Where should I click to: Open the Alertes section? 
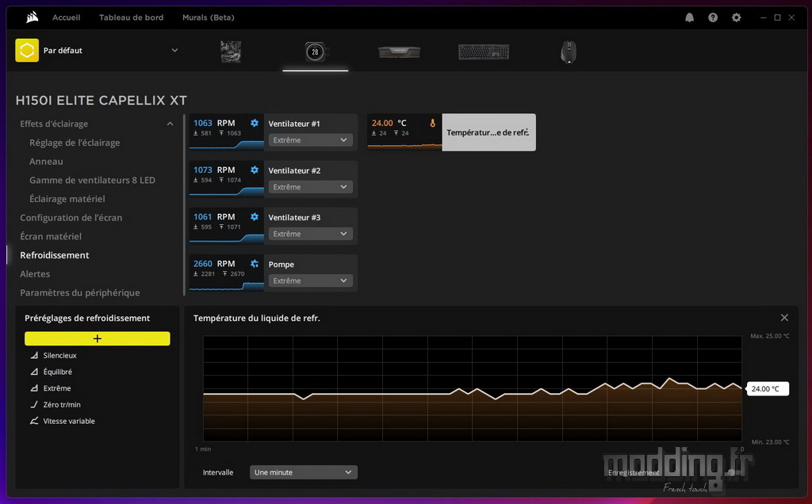point(35,273)
